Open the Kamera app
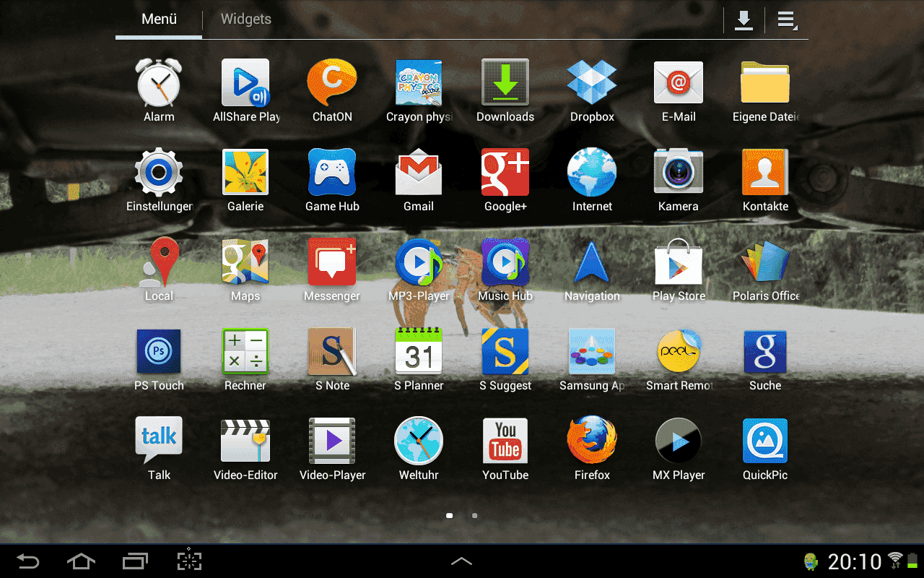 [x=679, y=181]
